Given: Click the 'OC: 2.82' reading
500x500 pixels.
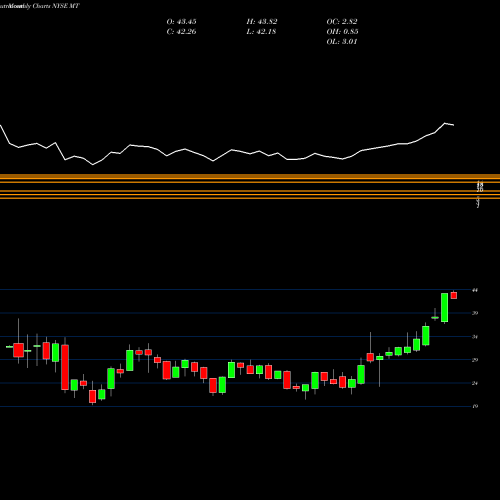Looking at the screenshot, I should [342, 22].
